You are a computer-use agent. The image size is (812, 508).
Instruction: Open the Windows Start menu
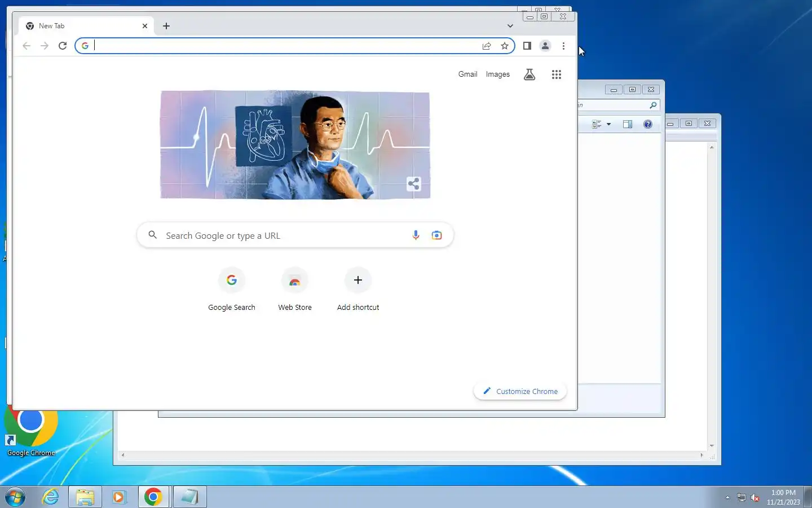click(x=15, y=497)
